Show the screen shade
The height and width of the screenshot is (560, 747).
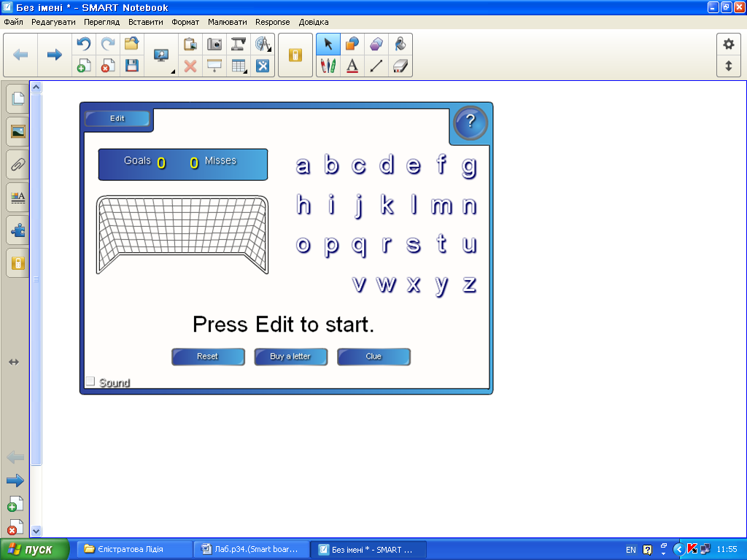click(x=214, y=66)
